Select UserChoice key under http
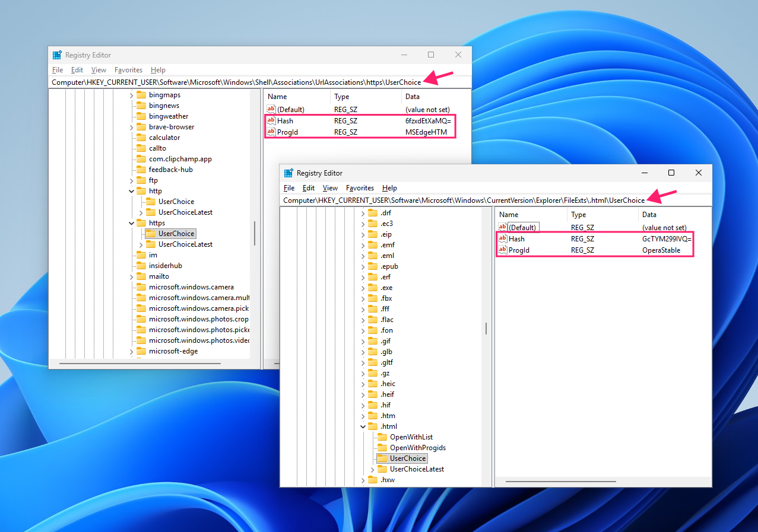The height and width of the screenshot is (532, 758). (x=176, y=202)
